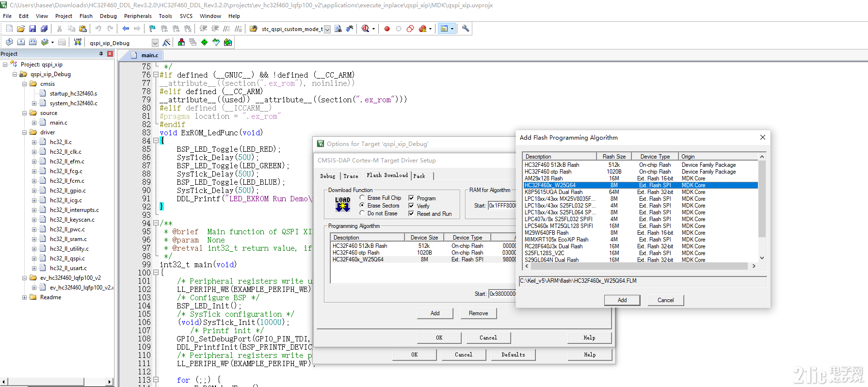
Task: Toggle the Program checkbox
Action: pos(411,198)
